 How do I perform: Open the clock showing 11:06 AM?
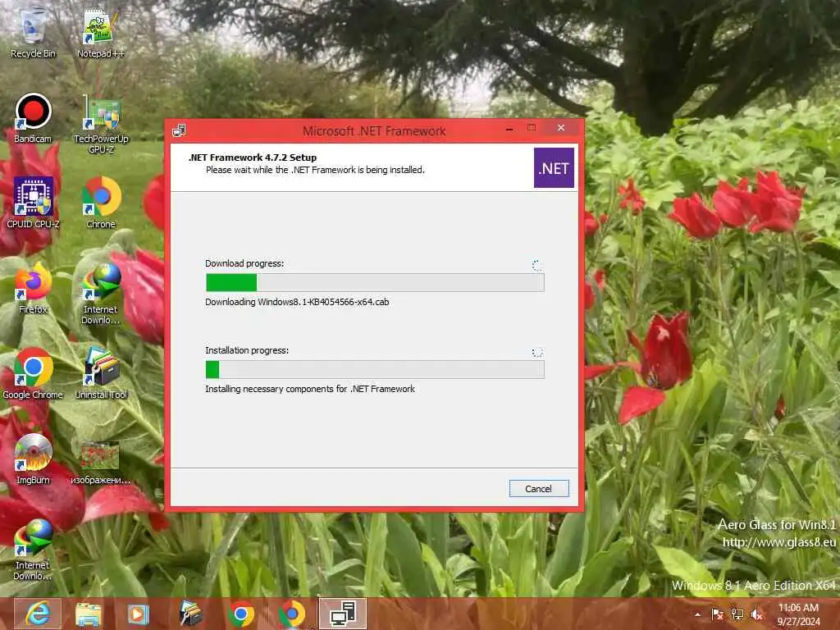click(x=798, y=614)
